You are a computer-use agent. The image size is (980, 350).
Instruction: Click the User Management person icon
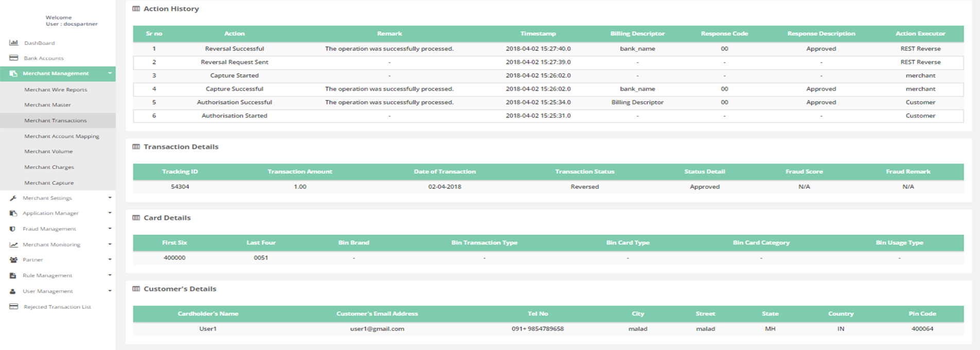13,291
